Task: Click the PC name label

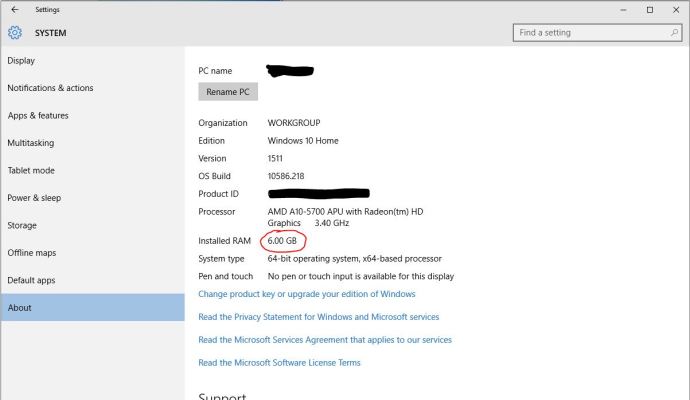Action: (215, 71)
